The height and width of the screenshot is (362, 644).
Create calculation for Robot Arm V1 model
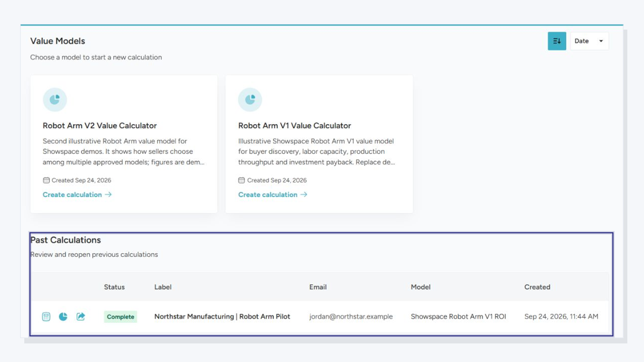click(x=273, y=194)
